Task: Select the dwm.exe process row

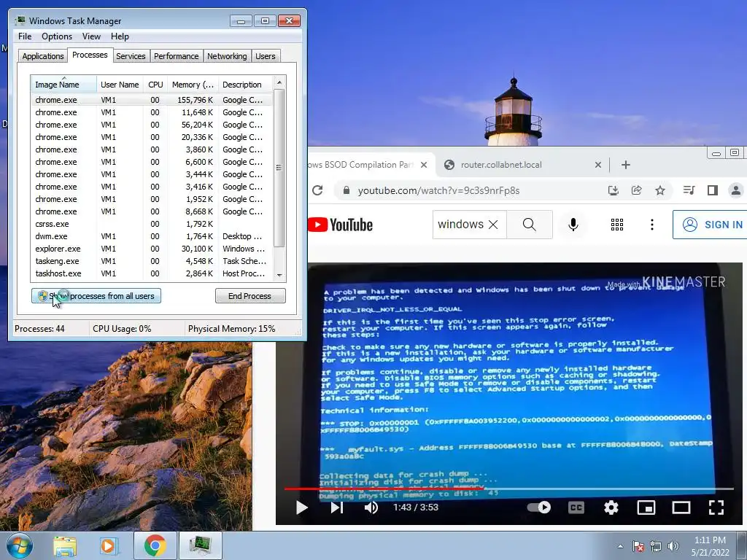Action: point(152,236)
